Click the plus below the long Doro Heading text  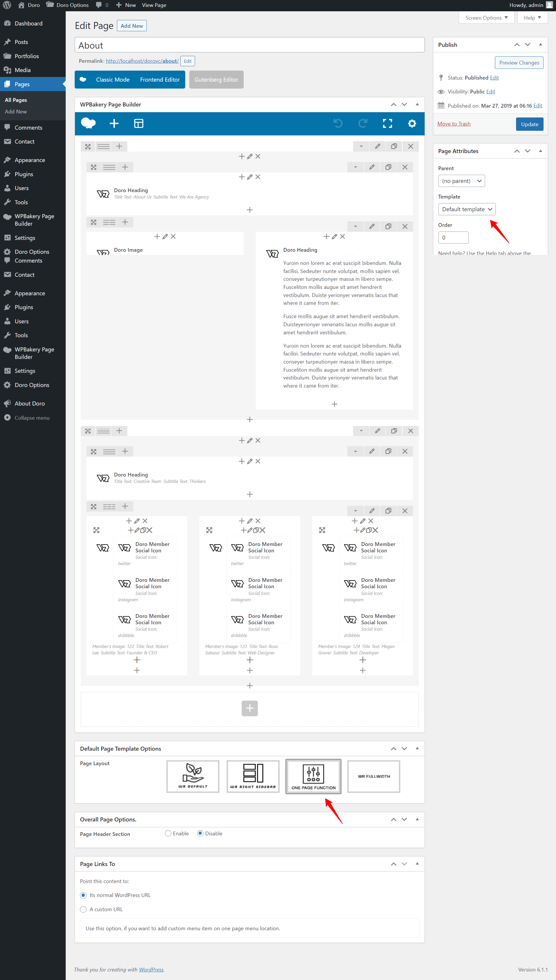pos(334,404)
